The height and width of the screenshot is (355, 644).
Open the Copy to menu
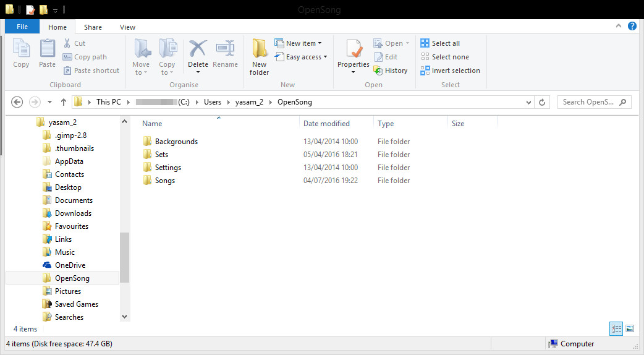click(167, 57)
